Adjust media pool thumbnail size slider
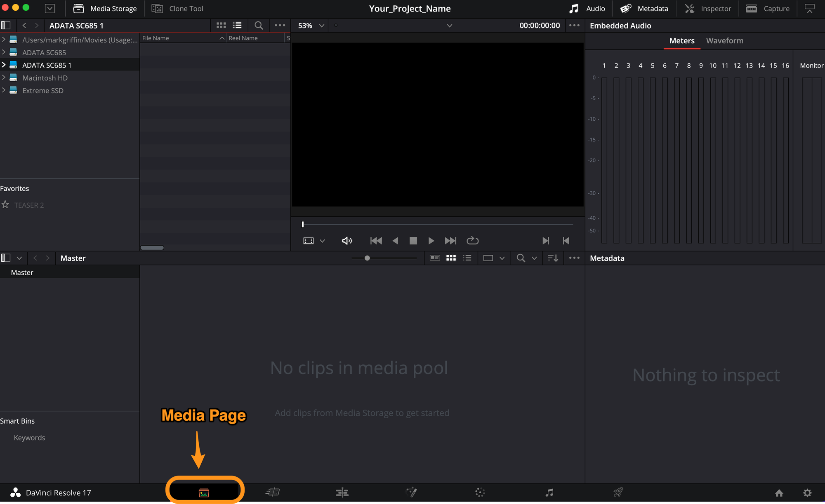The width and height of the screenshot is (825, 504). [367, 258]
